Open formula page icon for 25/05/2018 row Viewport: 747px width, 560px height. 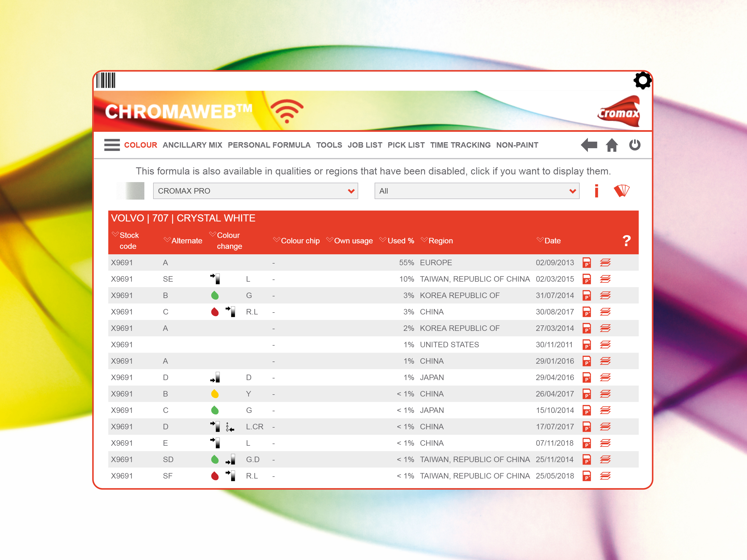(x=586, y=476)
